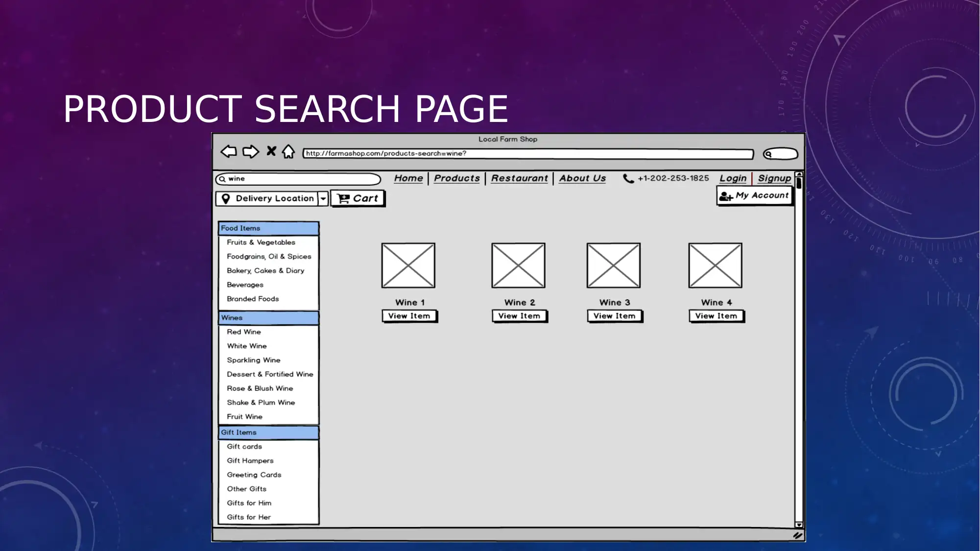980x551 pixels.
Task: Select Dessert & Fortified Wine subcategory
Action: 270,374
